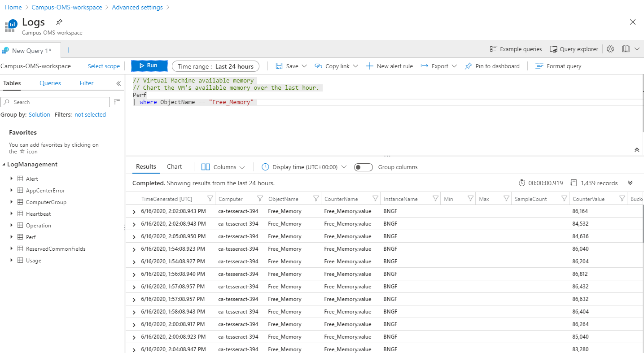Run the query
The image size is (644, 353).
point(149,65)
